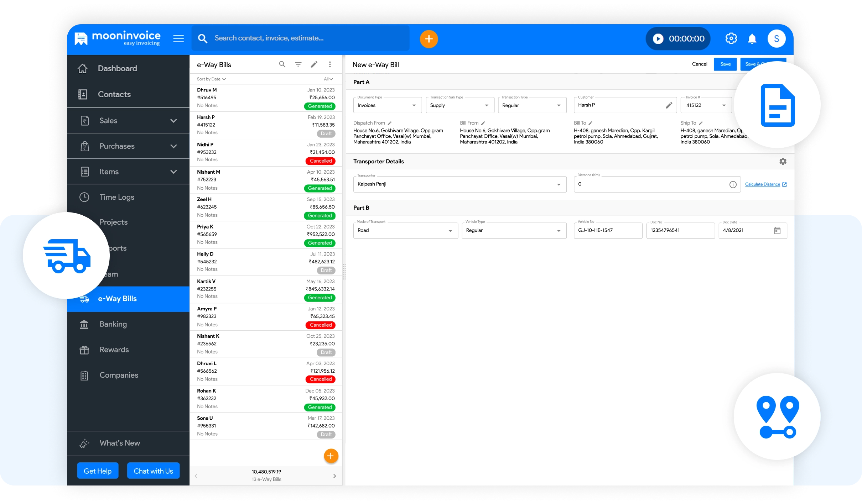Screen dimensions: 862x504
Task: Toggle the hamburger sidebar menu
Action: tap(178, 38)
